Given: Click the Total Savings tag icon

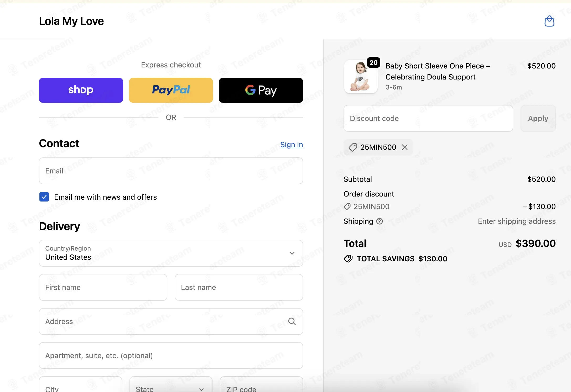Looking at the screenshot, I should point(348,259).
